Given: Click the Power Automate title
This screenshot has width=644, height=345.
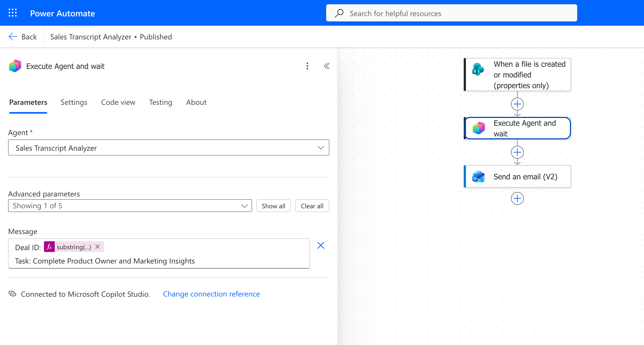Looking at the screenshot, I should coord(62,13).
